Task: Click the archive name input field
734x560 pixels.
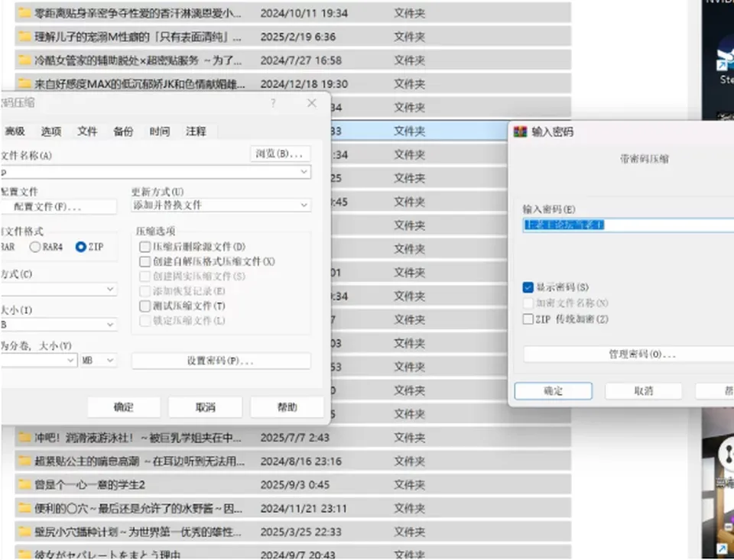Action: click(x=155, y=172)
